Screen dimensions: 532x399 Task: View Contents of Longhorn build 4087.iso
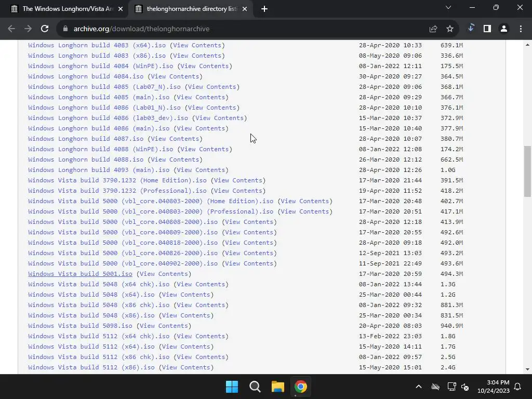click(175, 139)
